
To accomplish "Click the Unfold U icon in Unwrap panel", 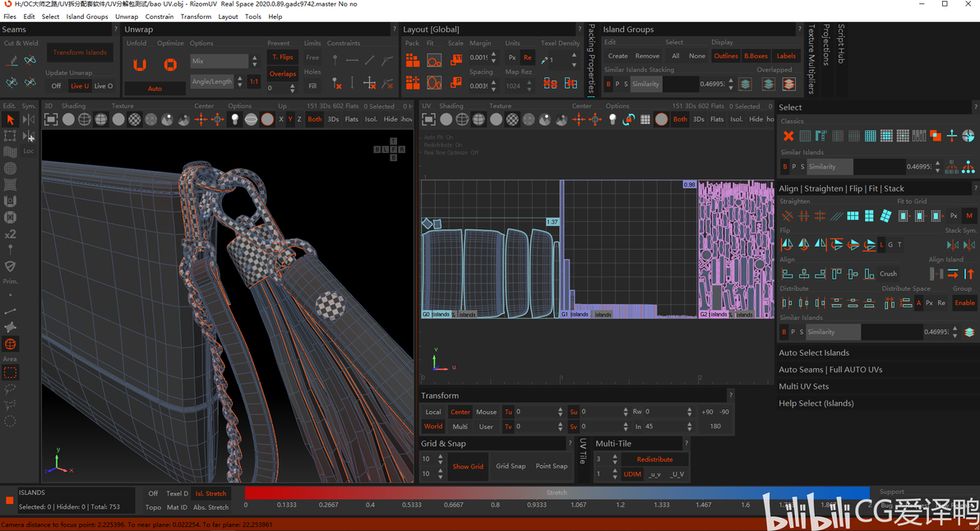I will (140, 64).
